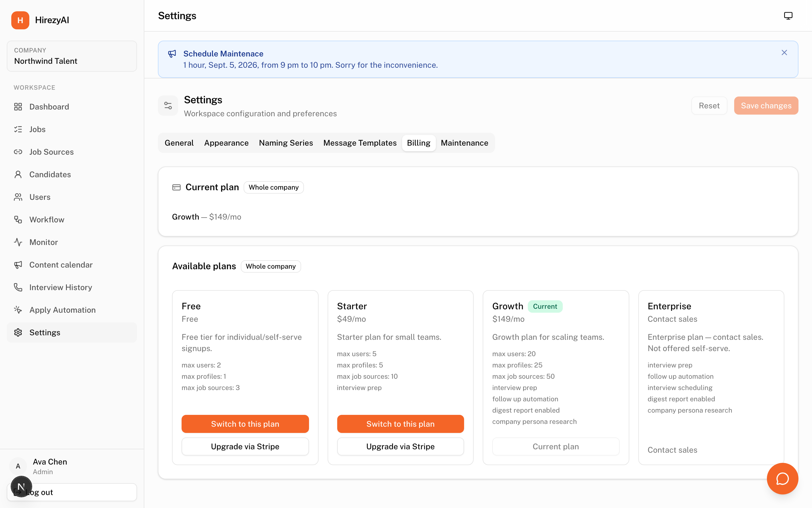Screen dimensions: 812x508
Task: Open the Message Templates tab
Action: [360, 143]
